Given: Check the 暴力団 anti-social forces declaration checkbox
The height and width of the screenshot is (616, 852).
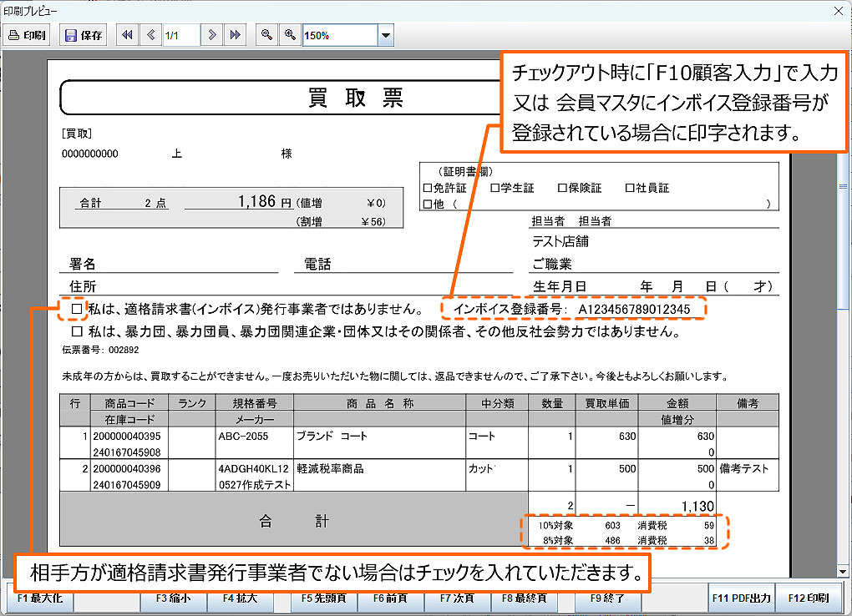Looking at the screenshot, I should pos(77,331).
